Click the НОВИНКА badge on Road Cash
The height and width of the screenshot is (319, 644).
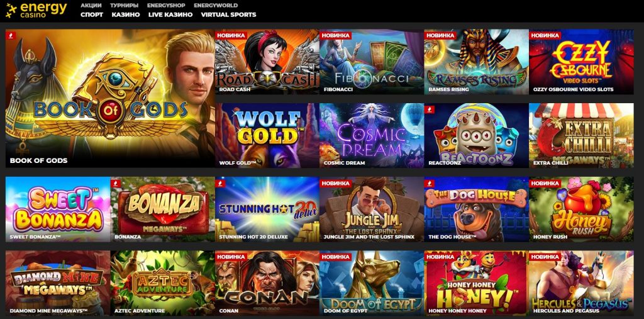pyautogui.click(x=231, y=35)
